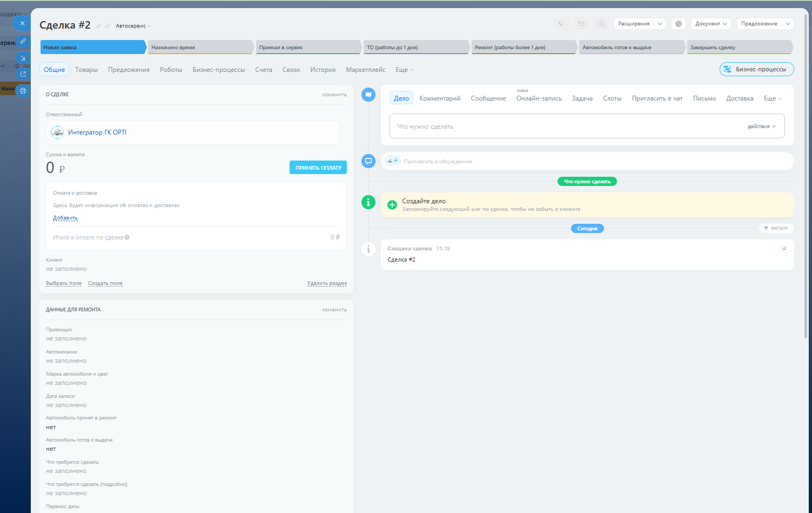Open the gear settings icon in header

point(679,24)
